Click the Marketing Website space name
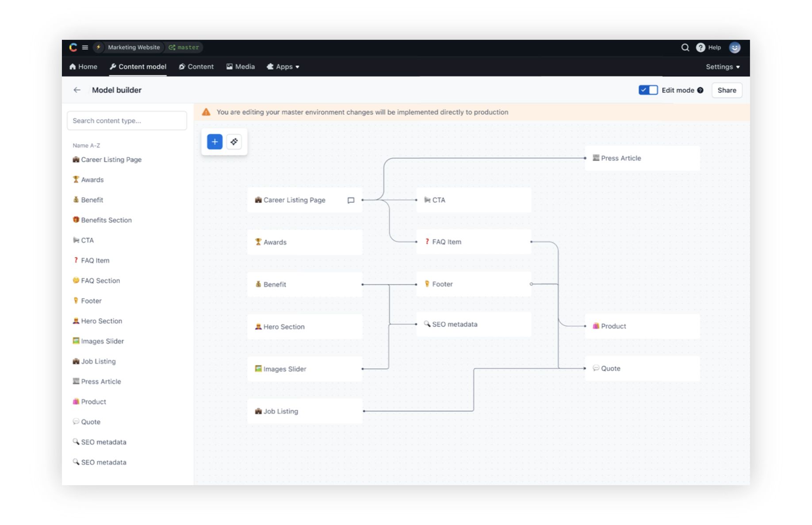 (x=134, y=47)
